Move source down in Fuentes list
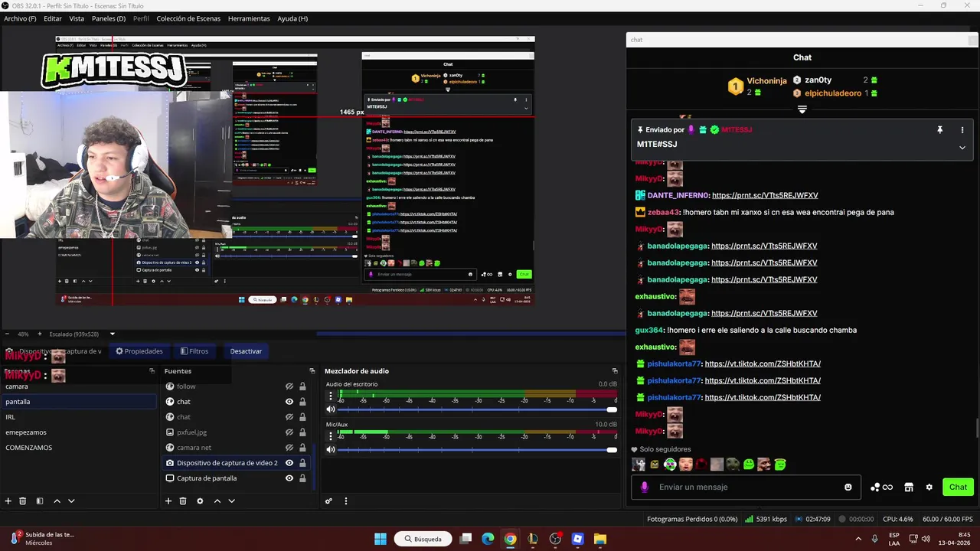 point(232,501)
